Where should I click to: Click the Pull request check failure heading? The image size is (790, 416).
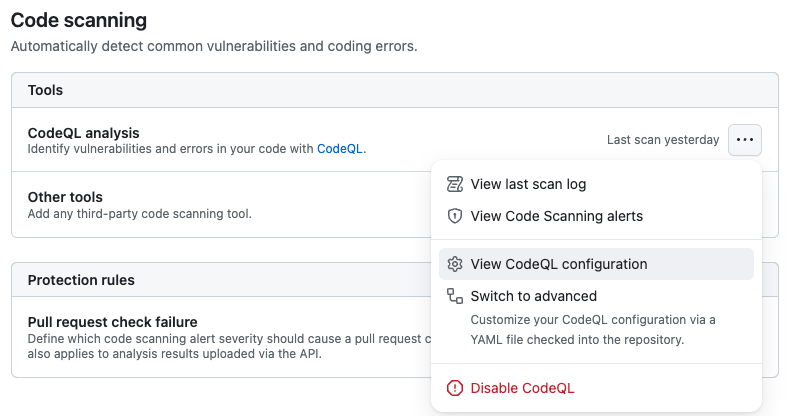pos(112,322)
